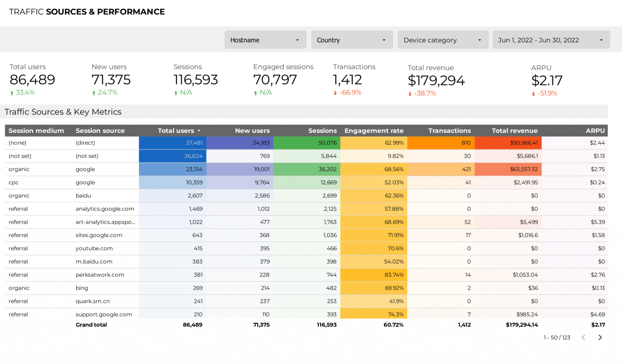Click the TRAFFIC SOURCES & PERFORMANCE title
The image size is (622, 364).
[x=86, y=11]
